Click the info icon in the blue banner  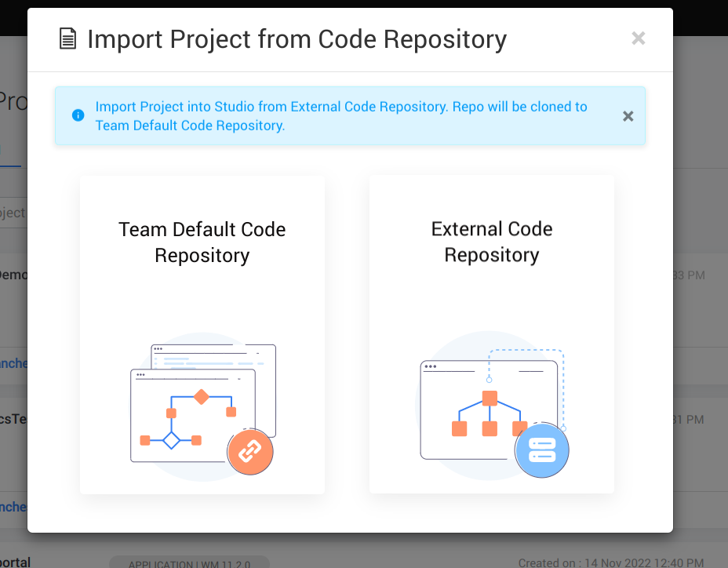78,115
